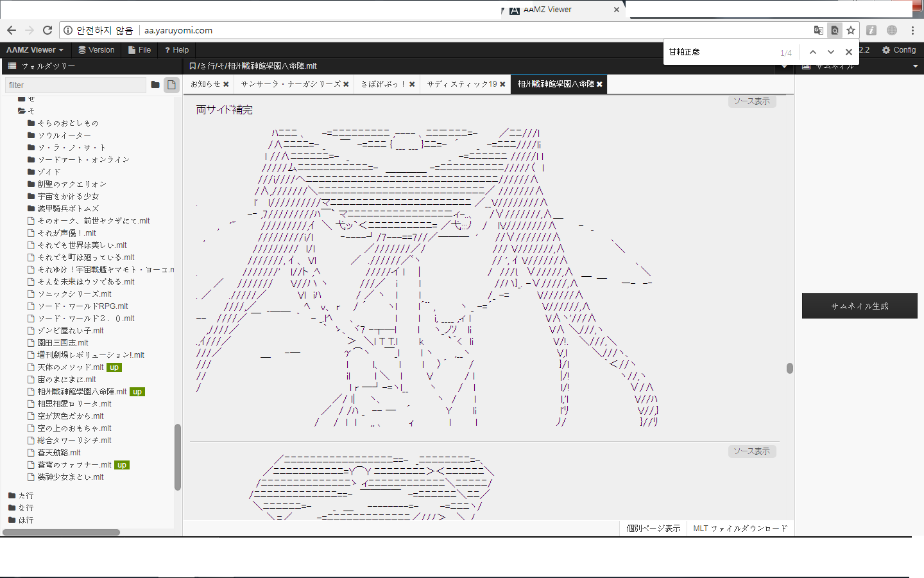924x578 pixels.
Task: Switch to the サディスティック19 tab
Action: pyautogui.click(x=462, y=84)
